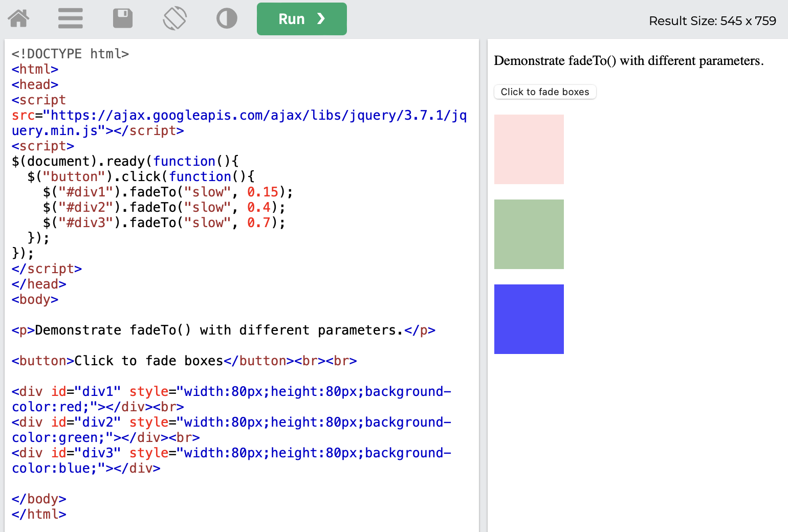Click the faded red box
This screenshot has width=788, height=532.
coord(529,149)
